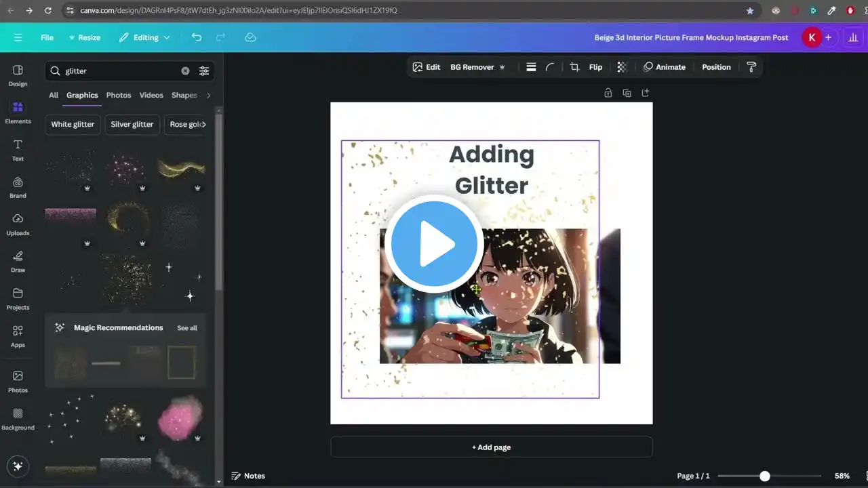
Task: Switch to the All results tab
Action: [54, 96]
